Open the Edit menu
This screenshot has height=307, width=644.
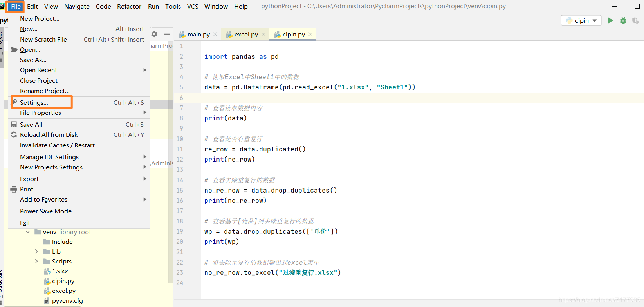click(32, 6)
